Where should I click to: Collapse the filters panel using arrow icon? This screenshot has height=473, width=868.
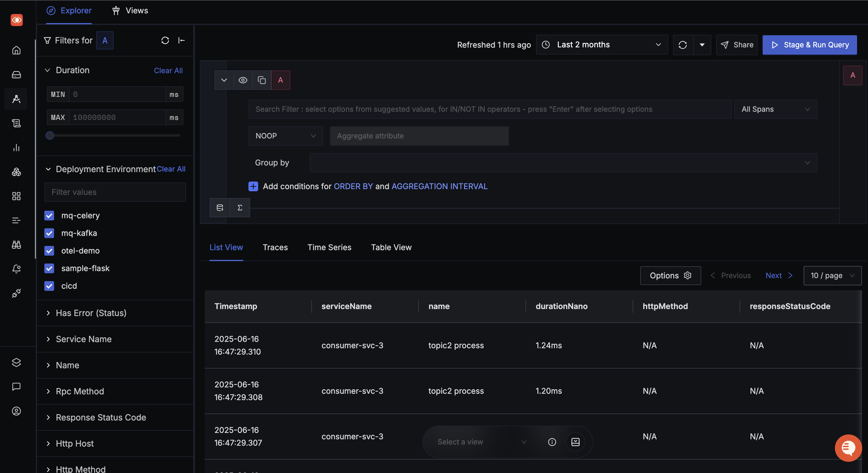181,40
